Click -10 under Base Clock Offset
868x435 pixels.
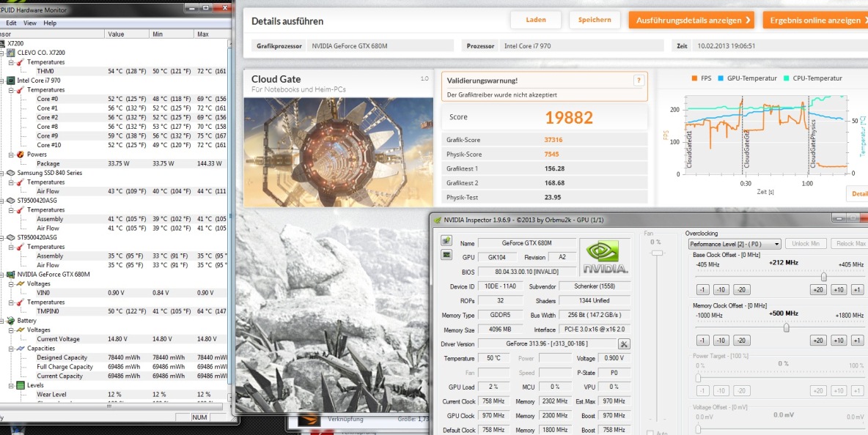(x=721, y=290)
